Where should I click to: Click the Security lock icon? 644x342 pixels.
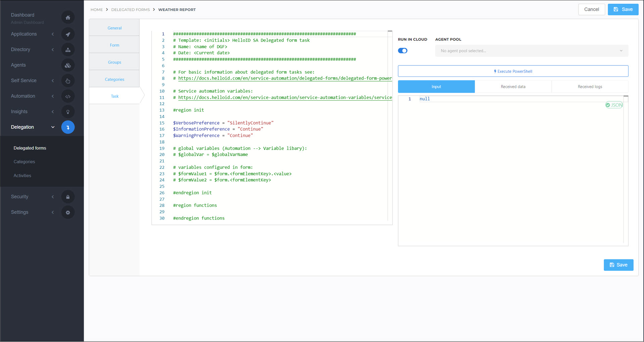click(68, 197)
